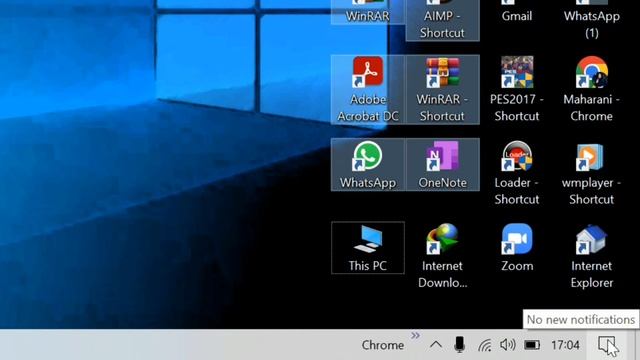Select the Zoom desktop shortcut
The height and width of the screenshot is (360, 640).
517,248
